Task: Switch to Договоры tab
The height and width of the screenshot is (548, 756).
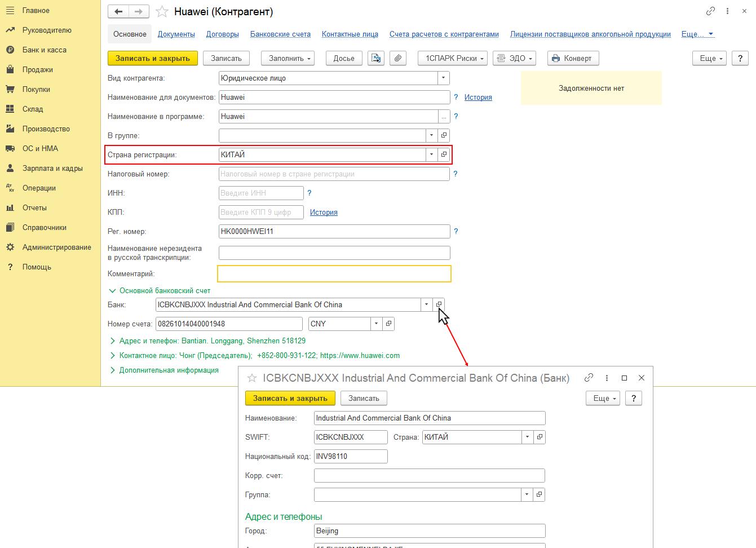Action: [223, 34]
